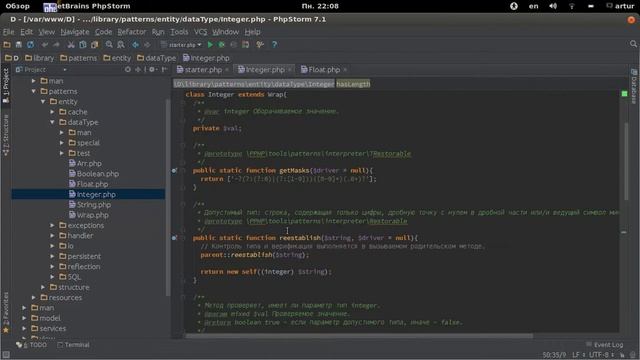Click the Cut scissors icon
The image size is (640, 360).
tap(71, 45)
